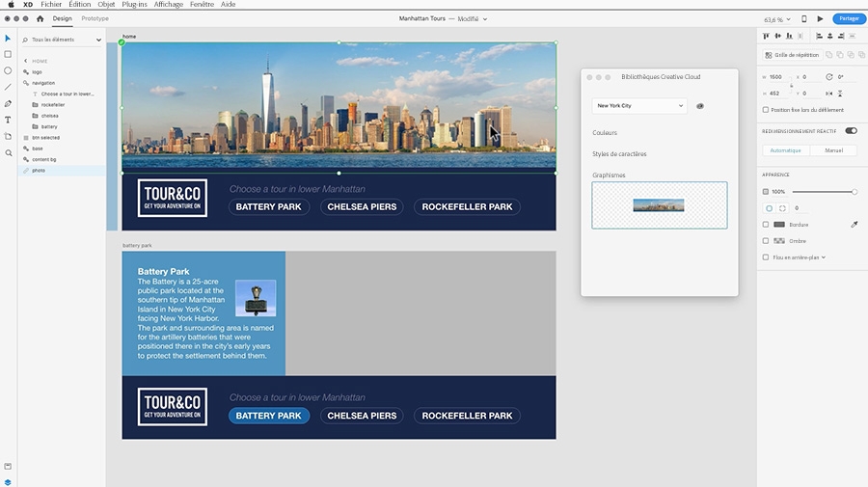Open the Aide menu
The image size is (868, 487).
[228, 4]
